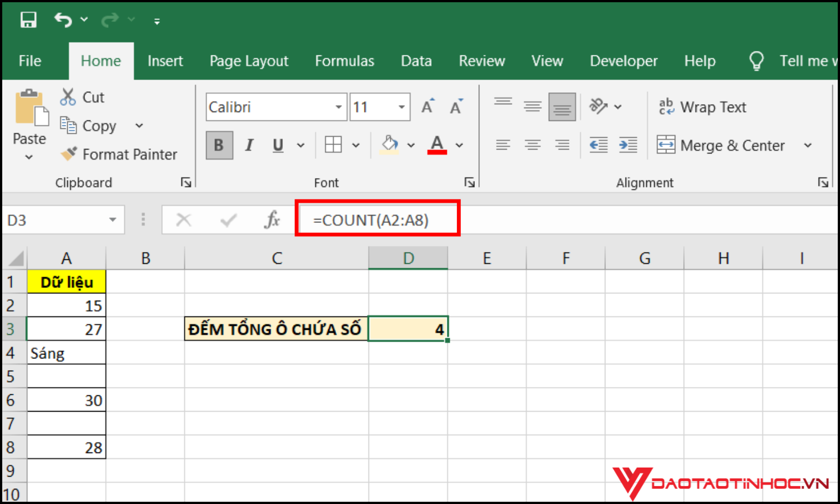Click the Format Painter brush icon
The width and height of the screenshot is (840, 504).
[x=69, y=154]
